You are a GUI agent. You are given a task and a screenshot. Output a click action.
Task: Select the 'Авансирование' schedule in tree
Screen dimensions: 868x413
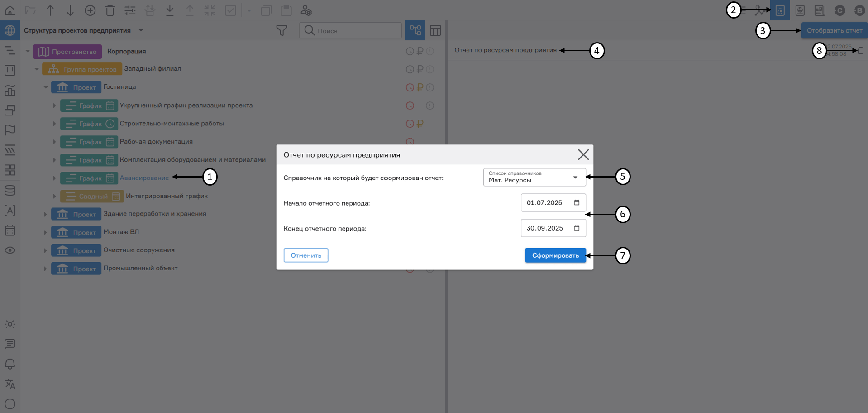[144, 178]
